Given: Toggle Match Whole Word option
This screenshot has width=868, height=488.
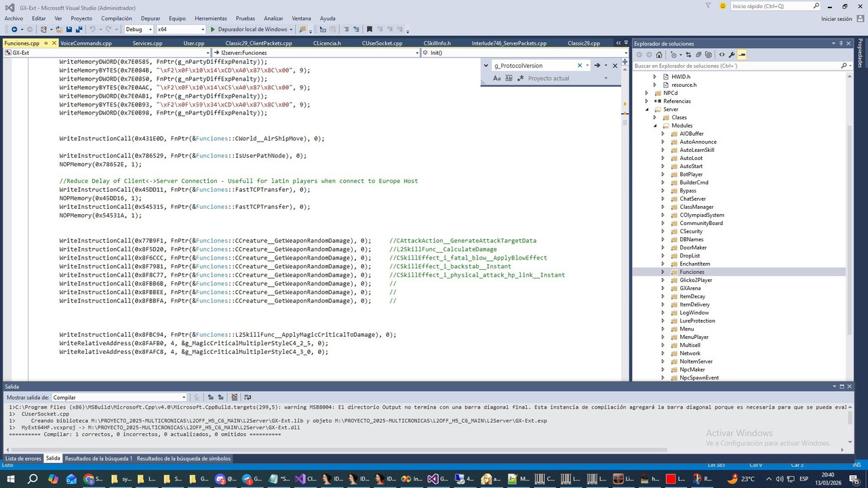Looking at the screenshot, I should point(509,78).
